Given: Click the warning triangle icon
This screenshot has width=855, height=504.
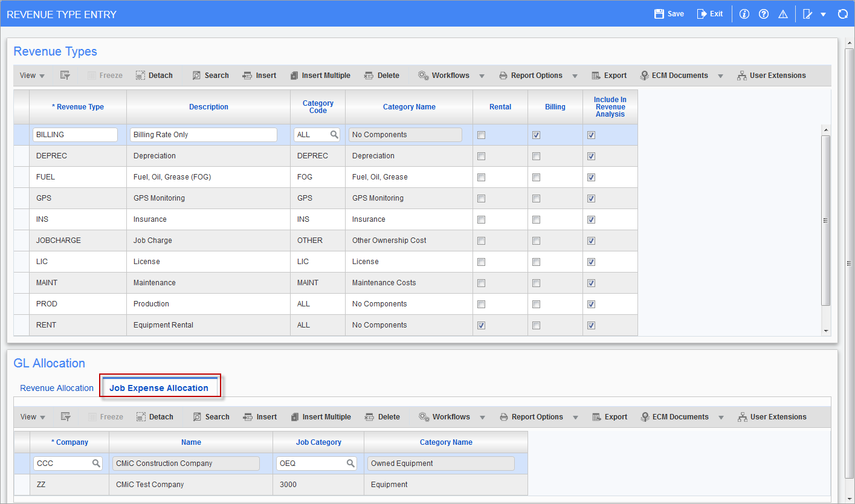Looking at the screenshot, I should point(783,14).
